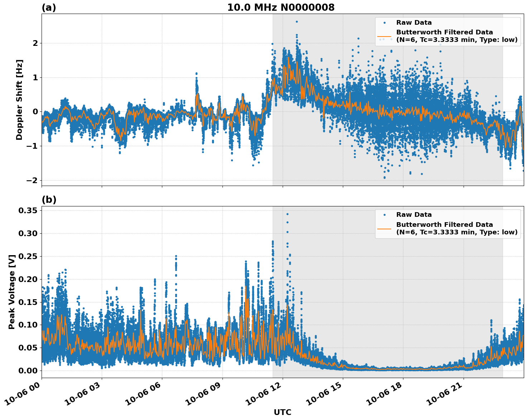Click the '0.00' tick on Peak Voltage axis
The width and height of the screenshot is (527, 420).
coord(28,371)
